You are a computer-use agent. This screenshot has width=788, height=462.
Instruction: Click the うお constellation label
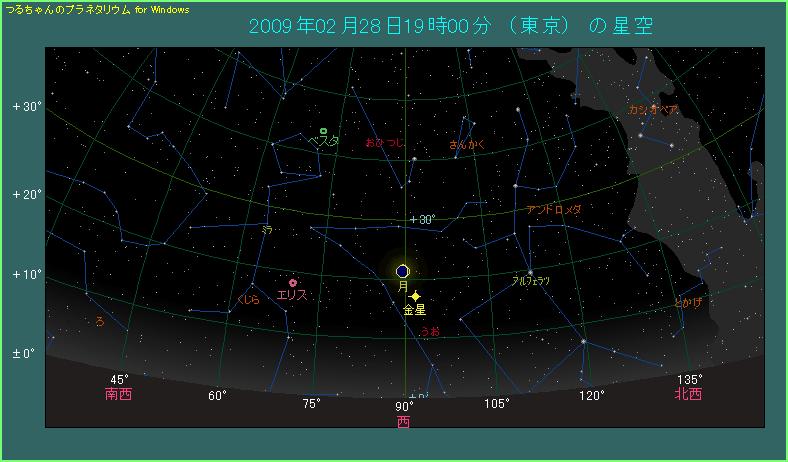tap(429, 331)
